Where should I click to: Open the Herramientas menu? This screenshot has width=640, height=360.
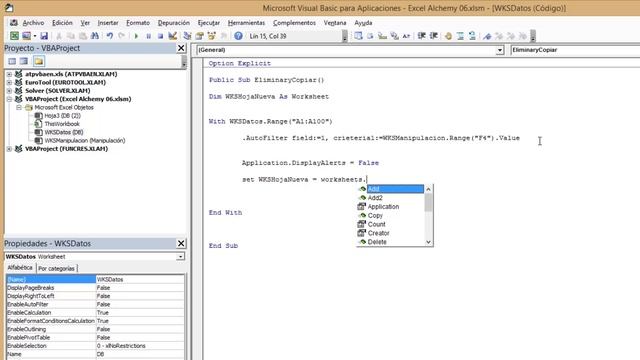[x=246, y=23]
